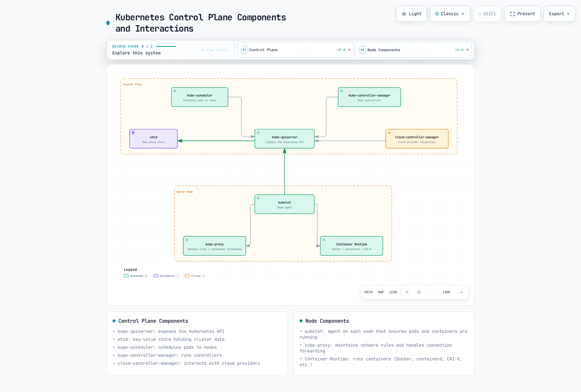The height and width of the screenshot is (392, 581).
Task: Select the kube-scheduler node
Action: coord(200,97)
